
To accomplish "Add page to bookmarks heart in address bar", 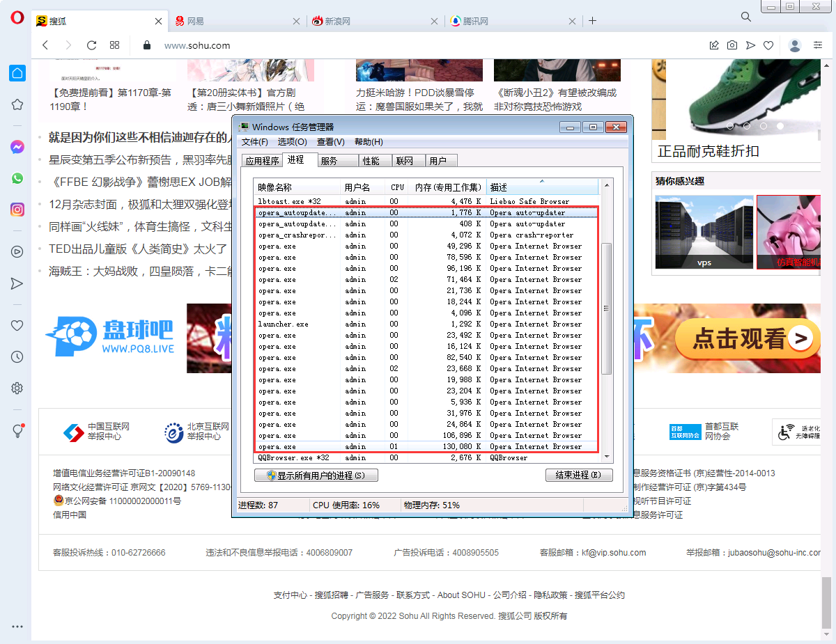I will [x=768, y=45].
